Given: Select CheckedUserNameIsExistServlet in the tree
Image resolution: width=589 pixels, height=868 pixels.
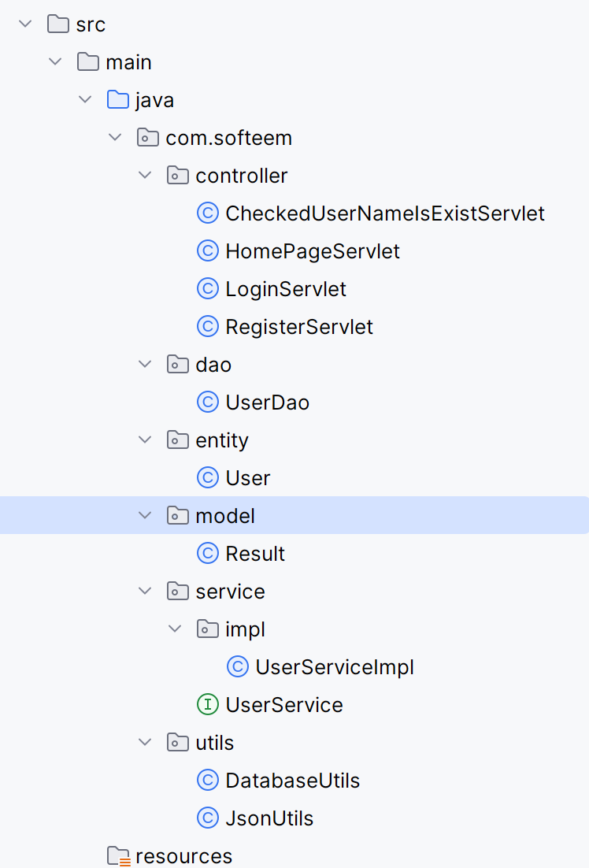Looking at the screenshot, I should click(x=384, y=213).
